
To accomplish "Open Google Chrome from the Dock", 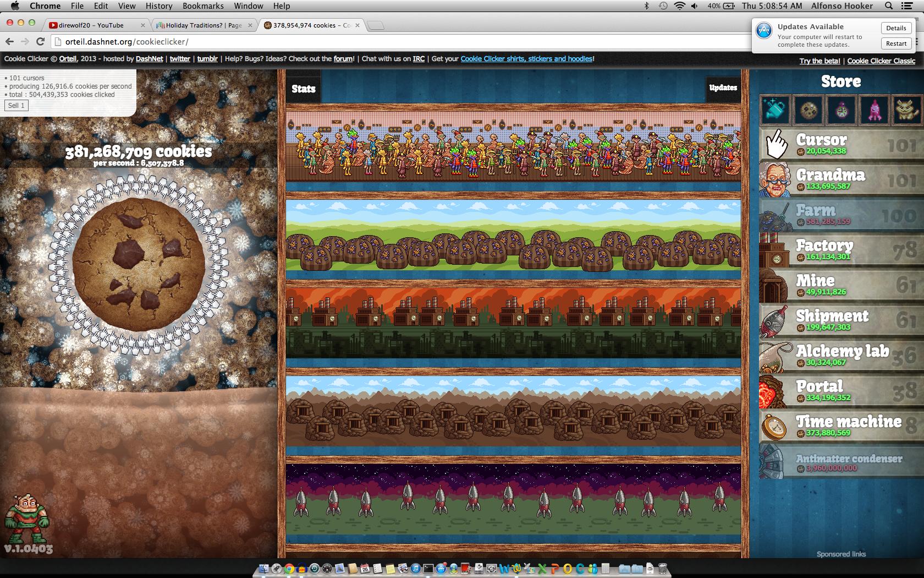I will click(289, 568).
